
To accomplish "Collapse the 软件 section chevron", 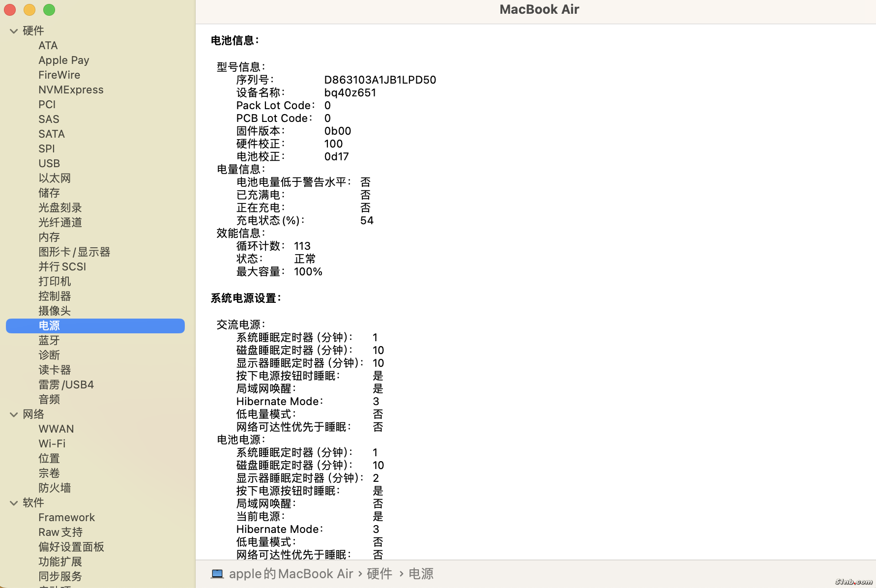I will coord(14,503).
